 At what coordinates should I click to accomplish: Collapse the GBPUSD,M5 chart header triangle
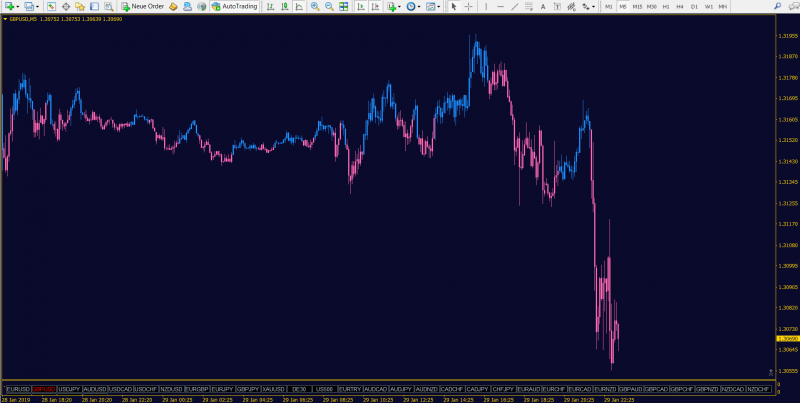[5, 19]
